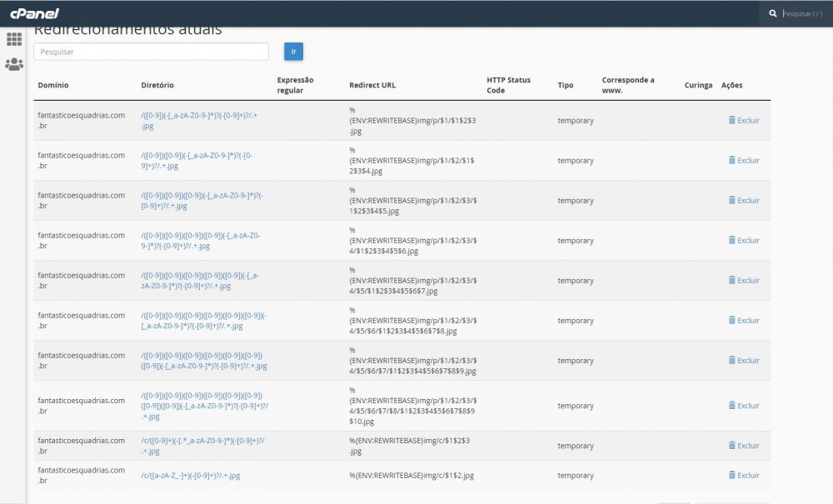
Task: Click Excluir for img/c/$1$2$3 redirect
Action: pyautogui.click(x=744, y=446)
